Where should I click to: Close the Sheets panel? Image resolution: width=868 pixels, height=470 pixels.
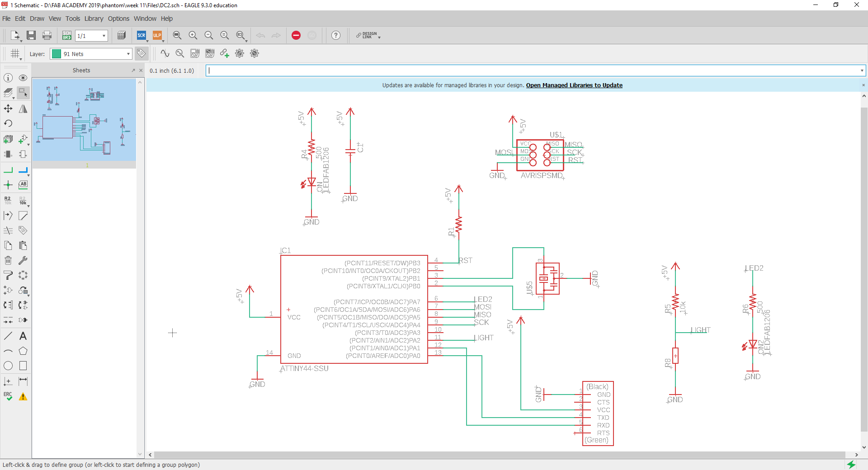click(x=141, y=70)
